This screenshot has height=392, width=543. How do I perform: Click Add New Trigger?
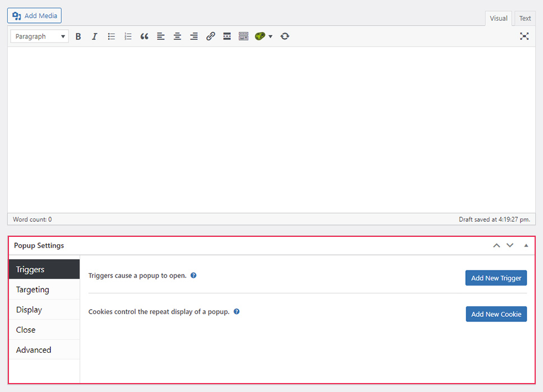point(496,277)
